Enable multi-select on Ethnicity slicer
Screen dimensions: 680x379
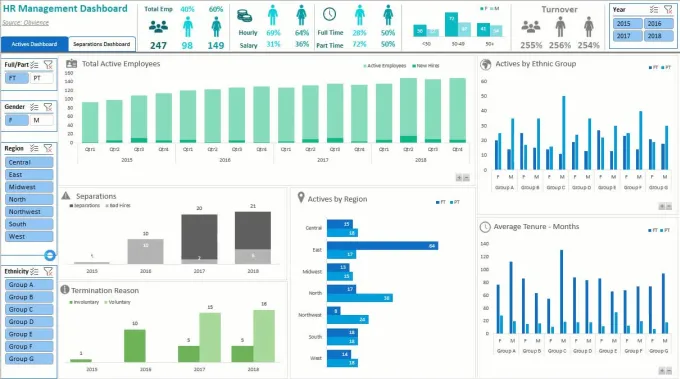35,271
